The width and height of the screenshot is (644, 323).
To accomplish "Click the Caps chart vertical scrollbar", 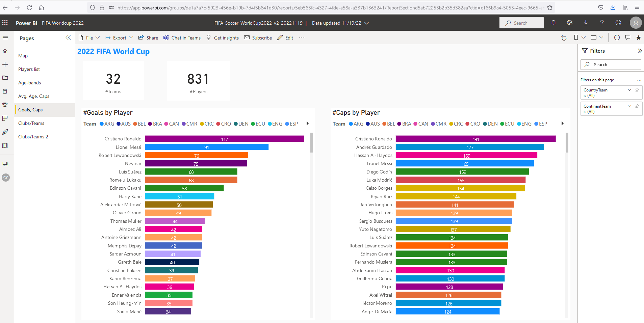I will [x=567, y=143].
